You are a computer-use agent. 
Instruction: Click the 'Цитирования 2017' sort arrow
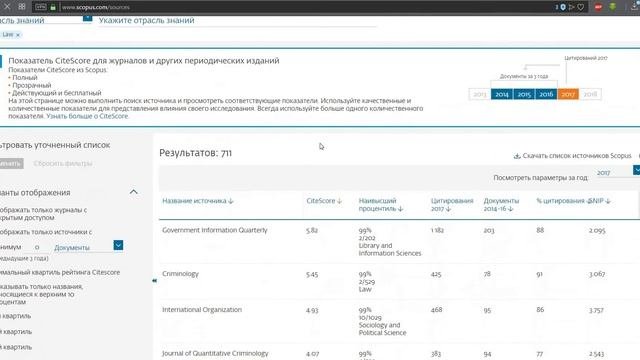[448, 209]
